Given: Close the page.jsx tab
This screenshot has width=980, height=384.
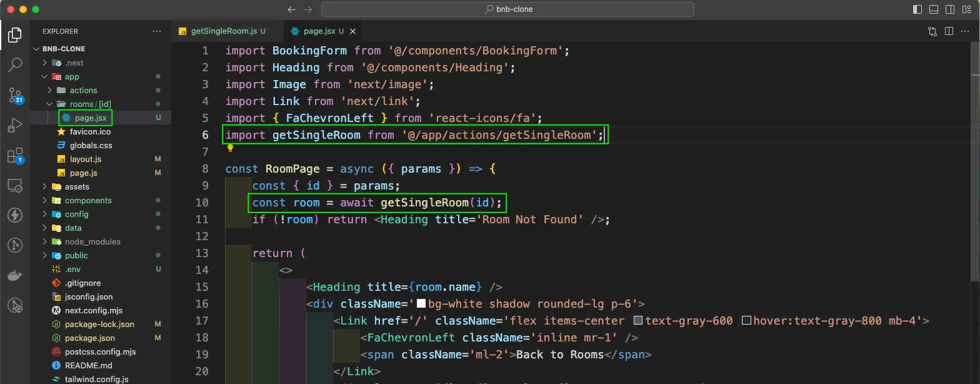Looking at the screenshot, I should tap(353, 31).
